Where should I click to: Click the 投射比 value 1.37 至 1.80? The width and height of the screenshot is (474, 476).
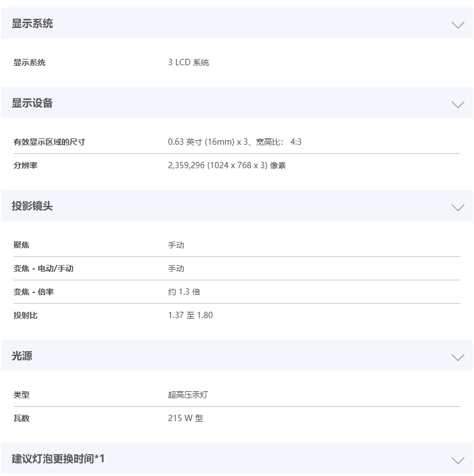coord(190,315)
